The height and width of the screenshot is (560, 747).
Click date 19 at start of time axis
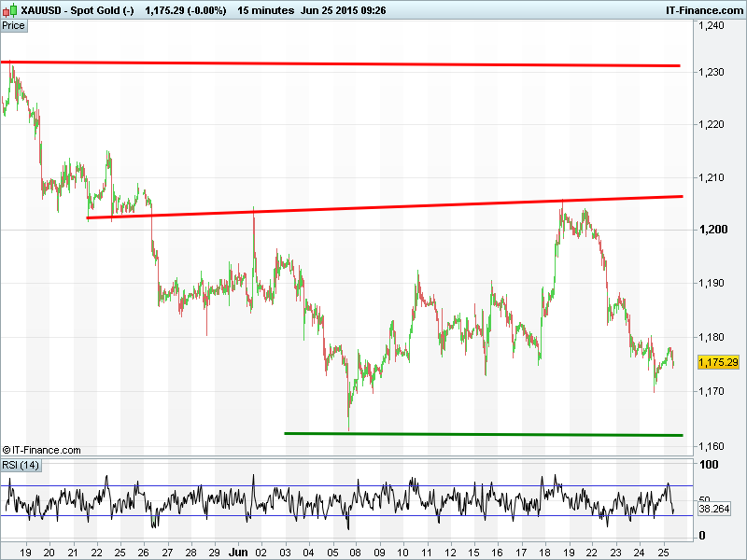pyautogui.click(x=25, y=552)
